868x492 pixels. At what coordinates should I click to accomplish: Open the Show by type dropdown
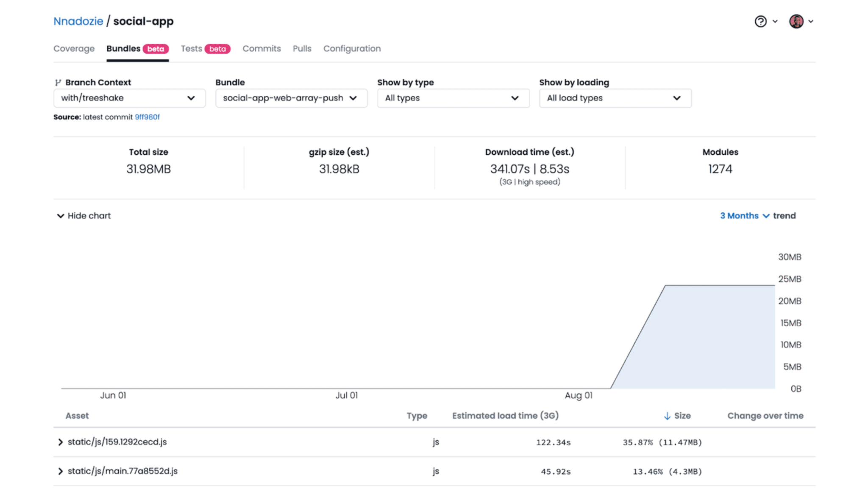(x=453, y=98)
